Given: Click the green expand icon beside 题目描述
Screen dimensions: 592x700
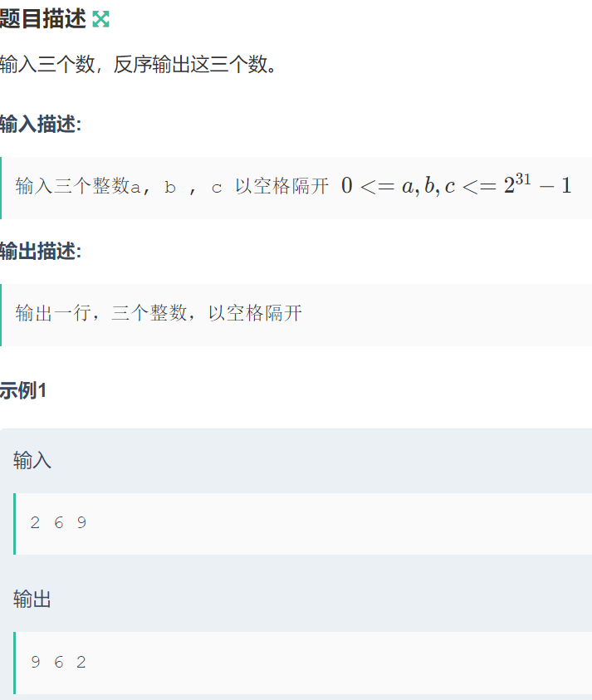Looking at the screenshot, I should (x=100, y=19).
